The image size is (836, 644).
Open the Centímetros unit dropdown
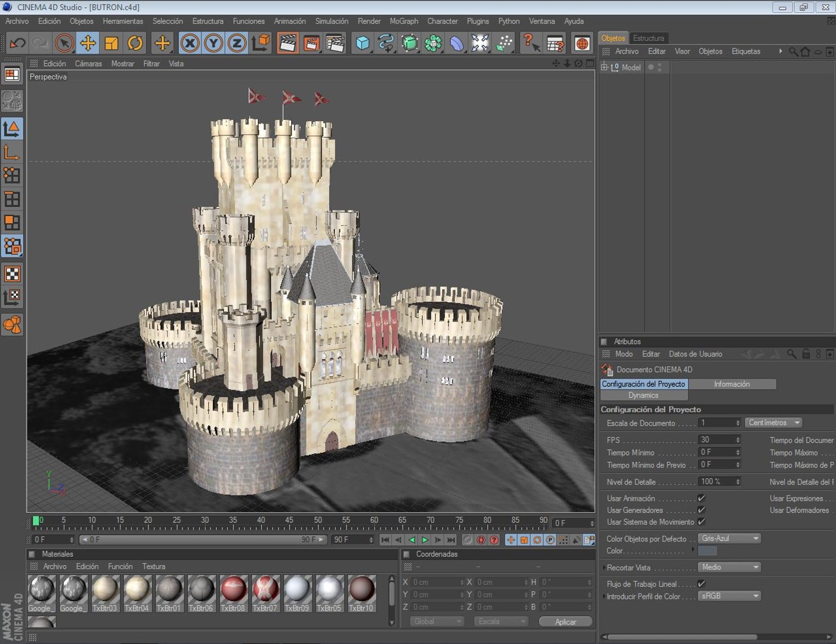(773, 423)
